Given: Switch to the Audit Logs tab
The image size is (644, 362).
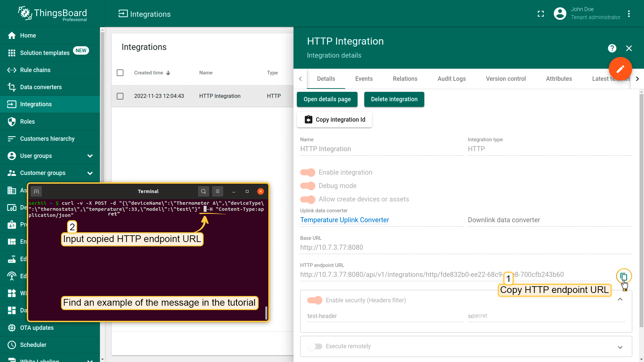Looking at the screenshot, I should click(451, 79).
